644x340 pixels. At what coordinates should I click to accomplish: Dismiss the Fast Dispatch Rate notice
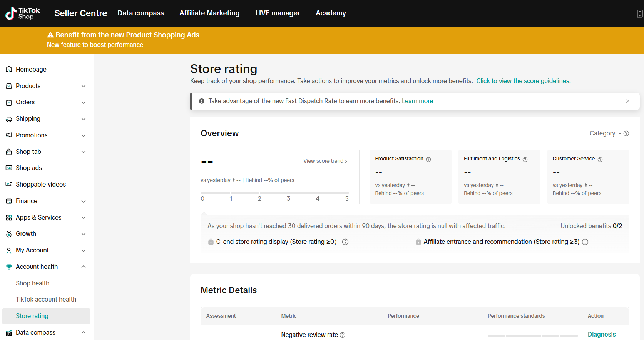(x=628, y=101)
